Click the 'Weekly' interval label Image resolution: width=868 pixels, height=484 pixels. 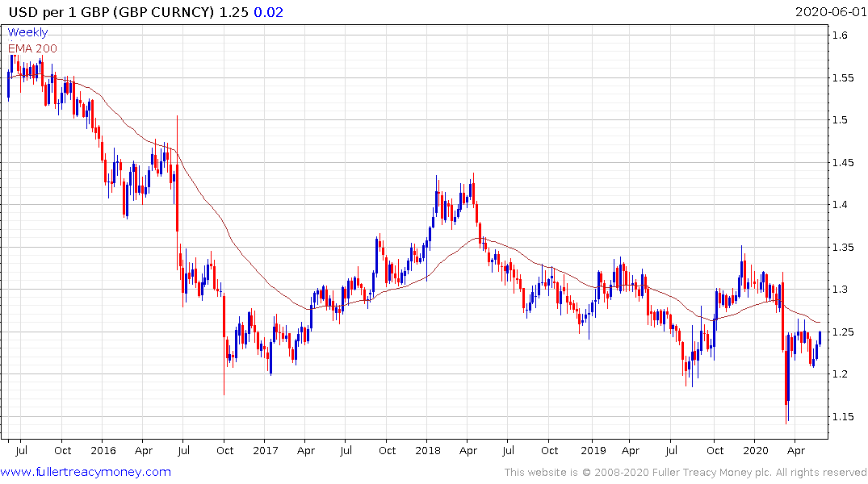27,32
